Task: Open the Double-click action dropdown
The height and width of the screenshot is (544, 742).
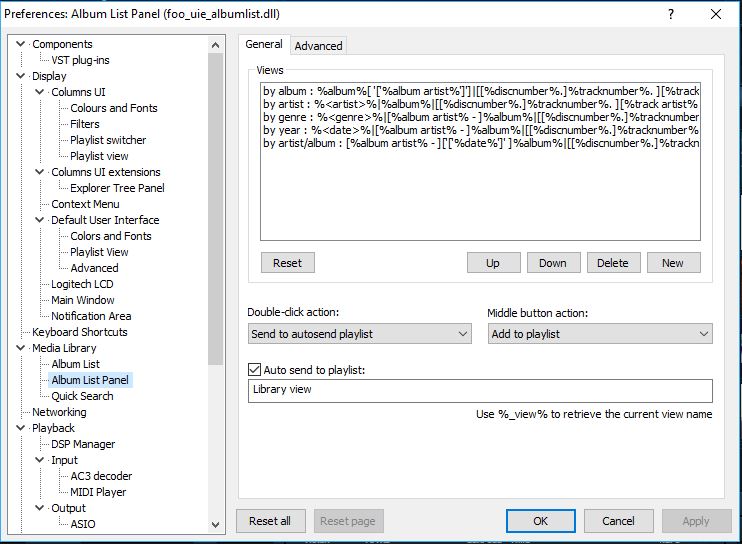Action: tap(360, 334)
